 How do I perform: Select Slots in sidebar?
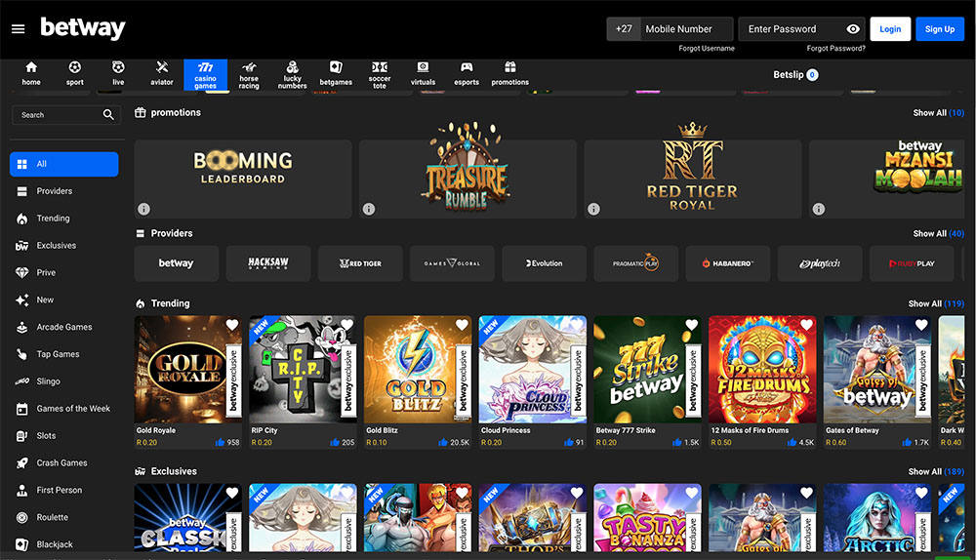click(64, 435)
